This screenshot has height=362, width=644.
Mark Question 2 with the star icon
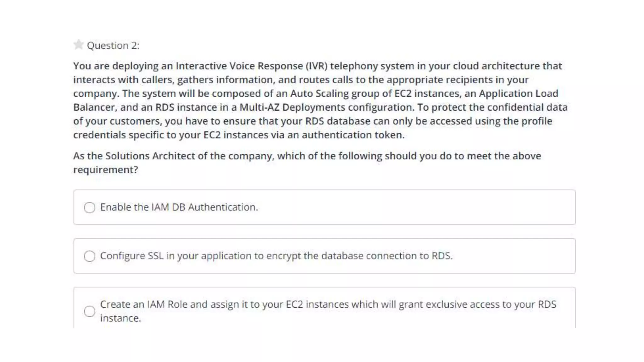tap(78, 45)
